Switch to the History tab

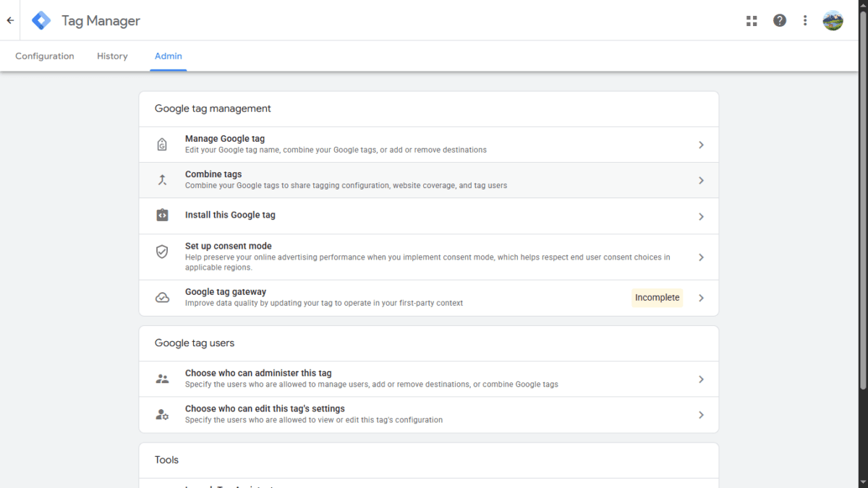112,56
